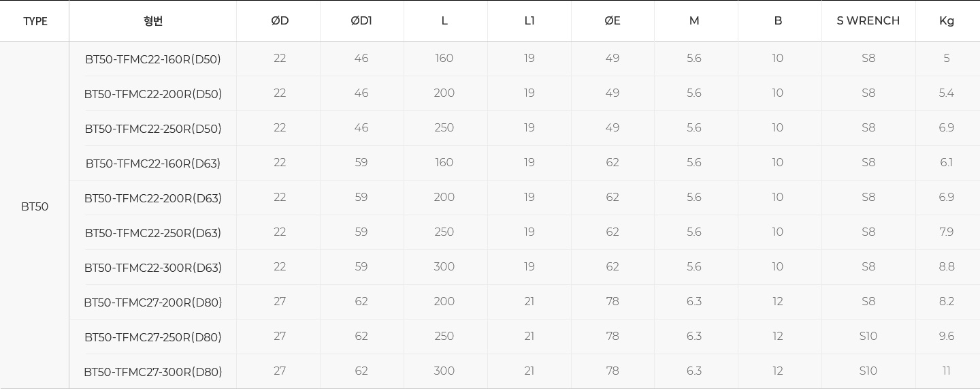The height and width of the screenshot is (389, 980).
Task: Click the TYPE column header
Action: click(35, 21)
